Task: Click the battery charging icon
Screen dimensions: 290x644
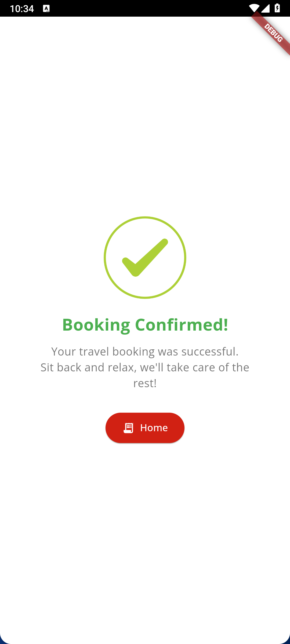Action: point(277,8)
